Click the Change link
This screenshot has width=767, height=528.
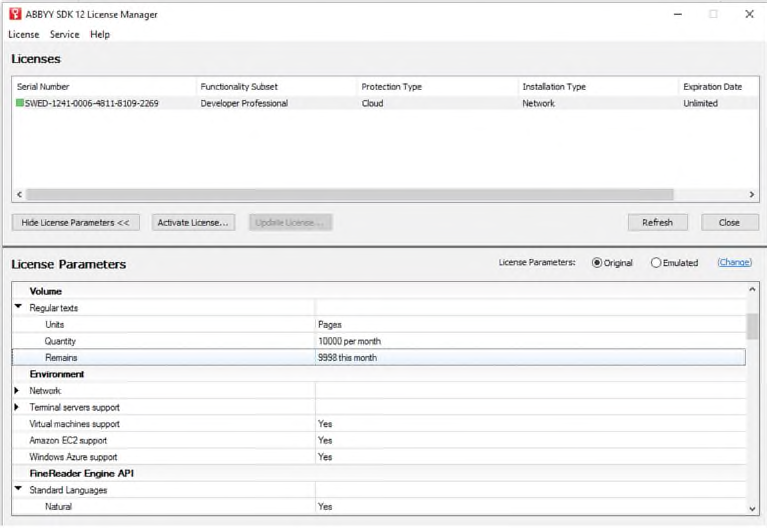734,263
